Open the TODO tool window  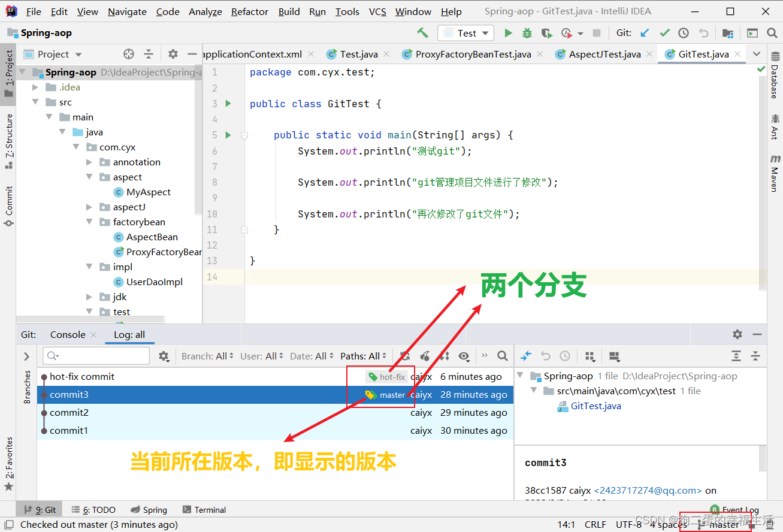93,510
